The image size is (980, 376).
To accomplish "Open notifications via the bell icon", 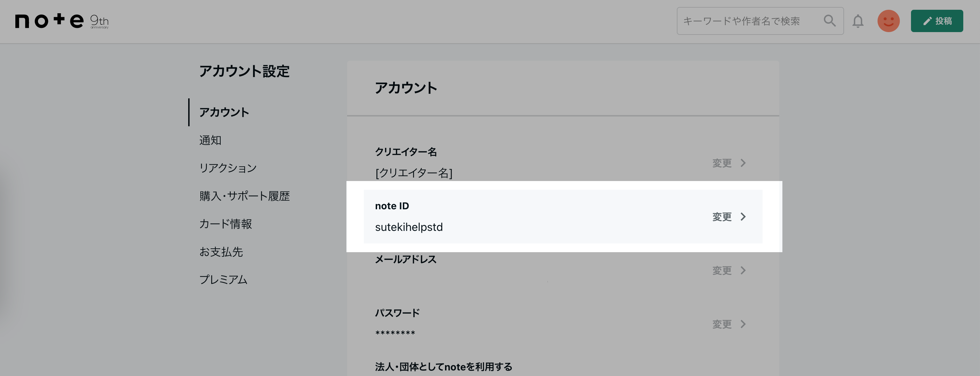I will (858, 21).
